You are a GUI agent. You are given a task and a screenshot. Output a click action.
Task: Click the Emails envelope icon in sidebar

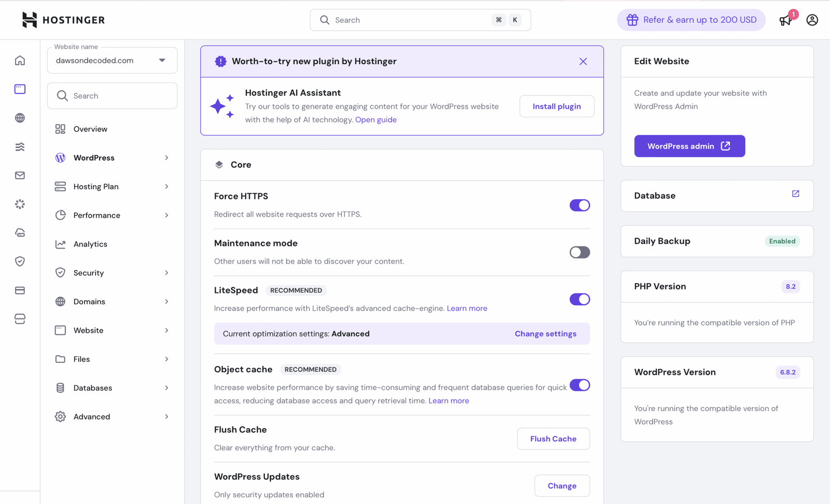(x=20, y=175)
